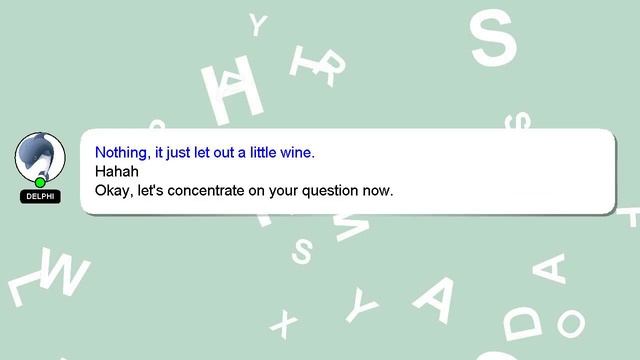Click the green online status dot

[40, 182]
